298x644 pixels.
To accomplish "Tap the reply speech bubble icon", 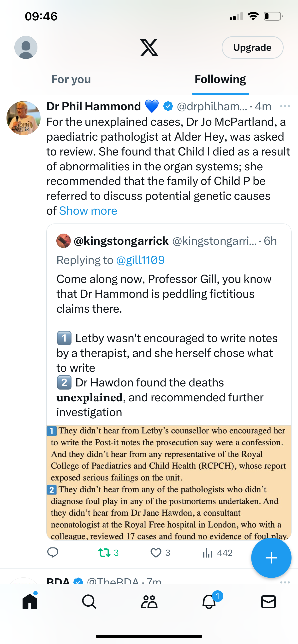I will click(53, 552).
